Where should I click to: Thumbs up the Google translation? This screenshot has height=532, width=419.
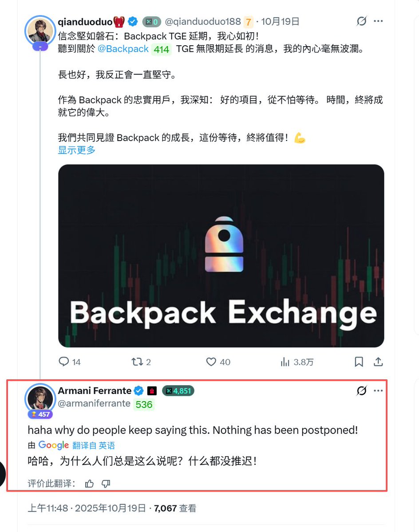coord(89,484)
